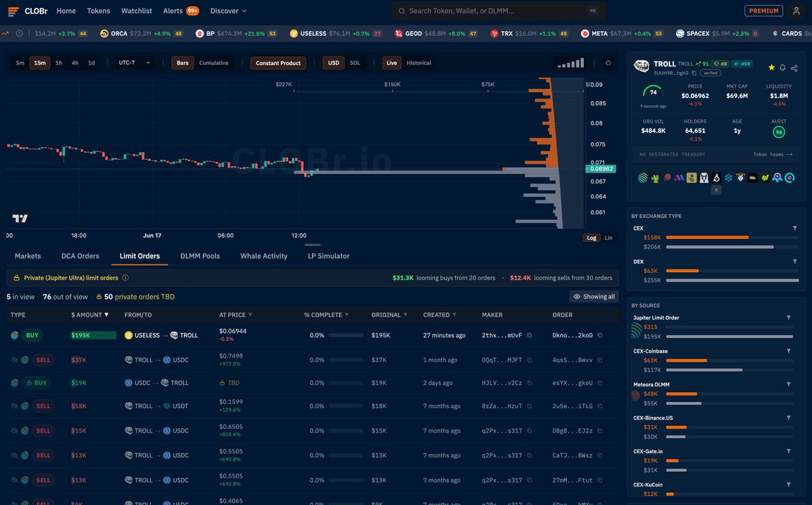The height and width of the screenshot is (505, 812).
Task: Filter by CEX-Coinbase source
Action: click(x=788, y=351)
